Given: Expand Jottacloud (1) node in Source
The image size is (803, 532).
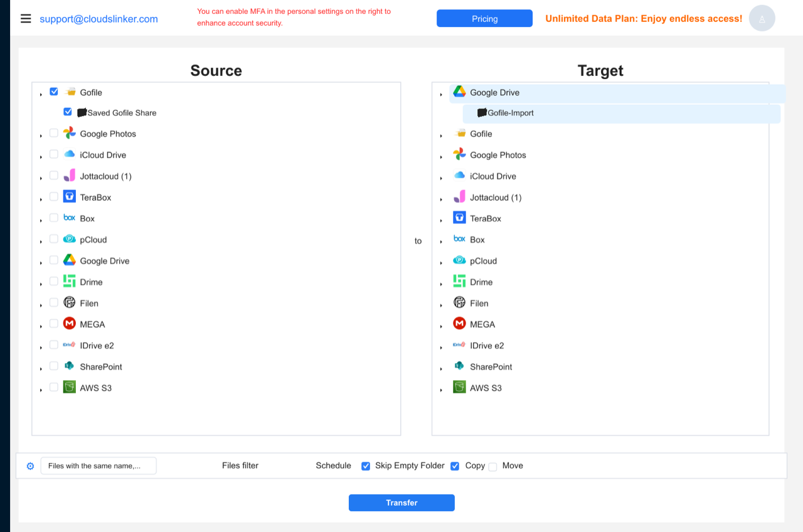Looking at the screenshot, I should pos(41,178).
